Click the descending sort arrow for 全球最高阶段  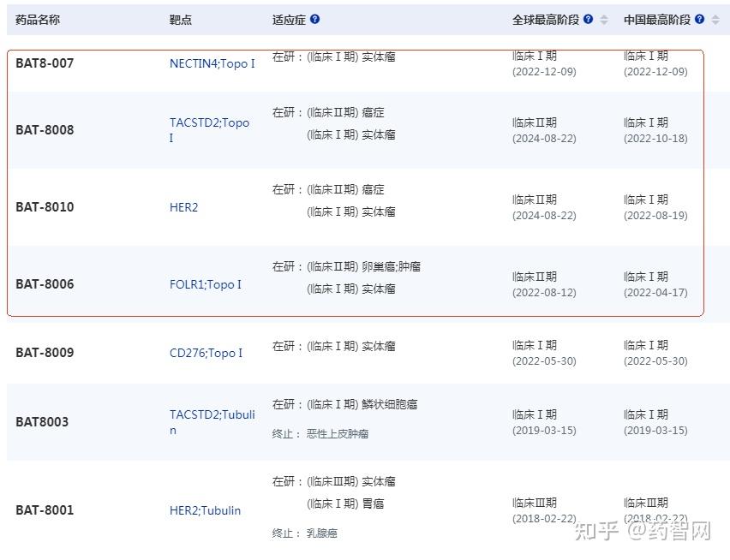[604, 22]
